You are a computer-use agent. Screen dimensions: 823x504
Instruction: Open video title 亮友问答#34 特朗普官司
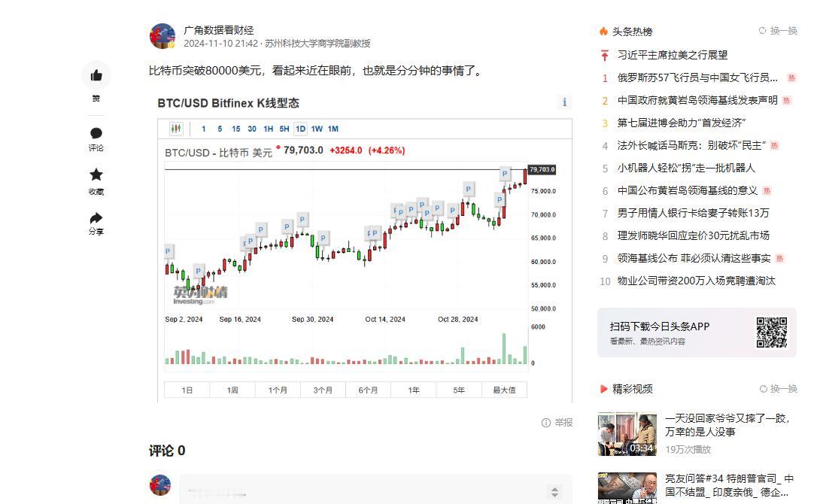730,485
